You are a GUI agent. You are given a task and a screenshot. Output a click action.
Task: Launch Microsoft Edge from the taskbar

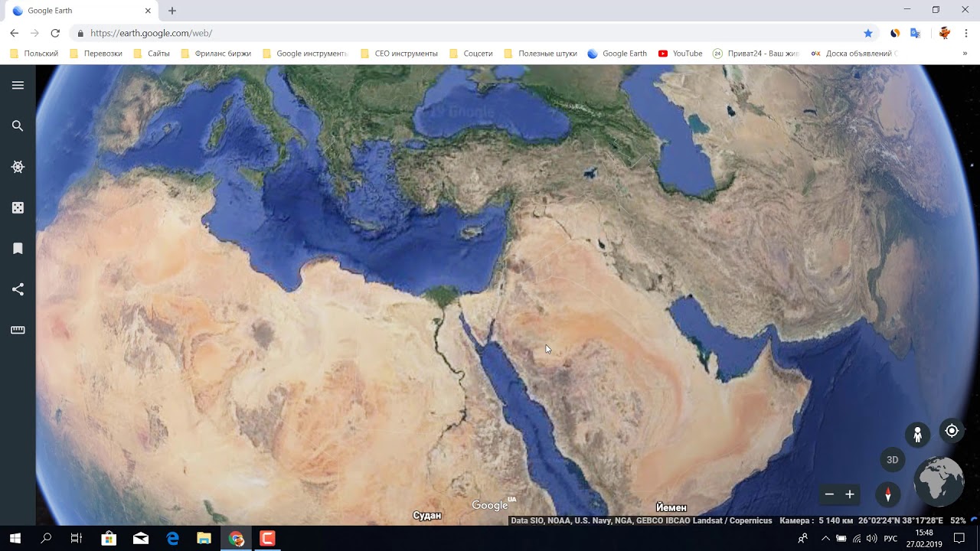click(x=172, y=539)
